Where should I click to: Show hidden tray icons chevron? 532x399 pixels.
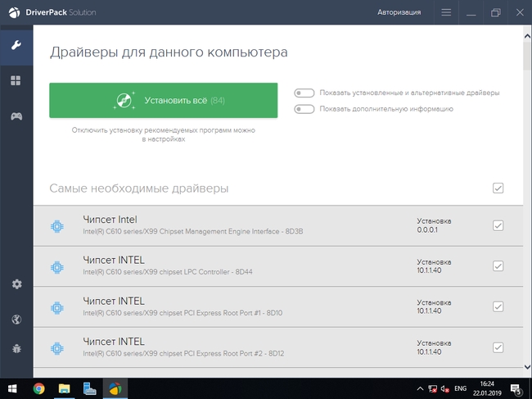point(420,389)
